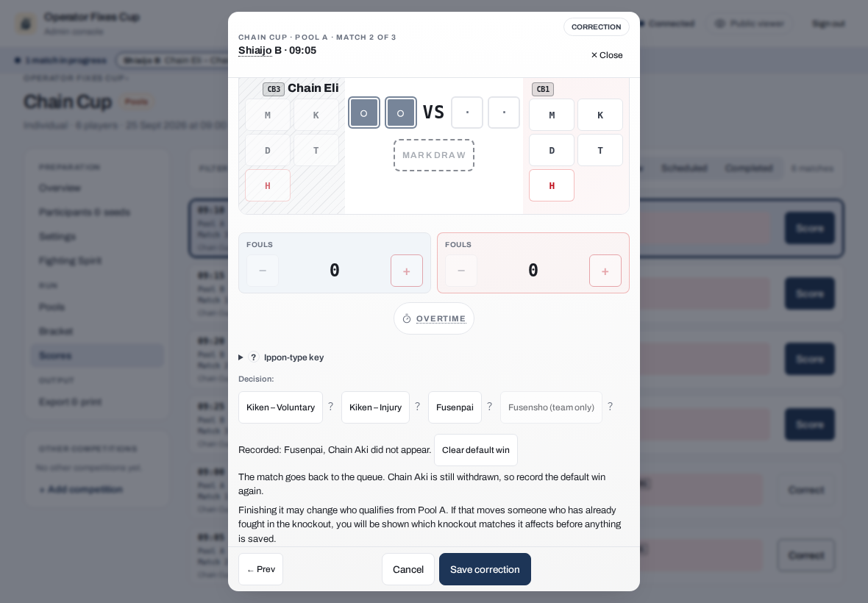Screen dimensions: 868x603
Task: Award D point for Chain Eli
Action: (x=268, y=151)
